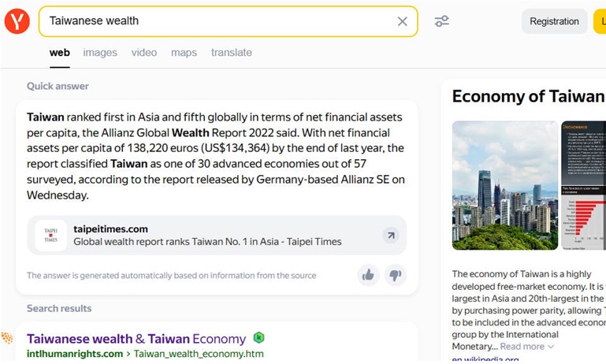Open search filter settings icon
This screenshot has height=364, width=606.
click(x=442, y=21)
